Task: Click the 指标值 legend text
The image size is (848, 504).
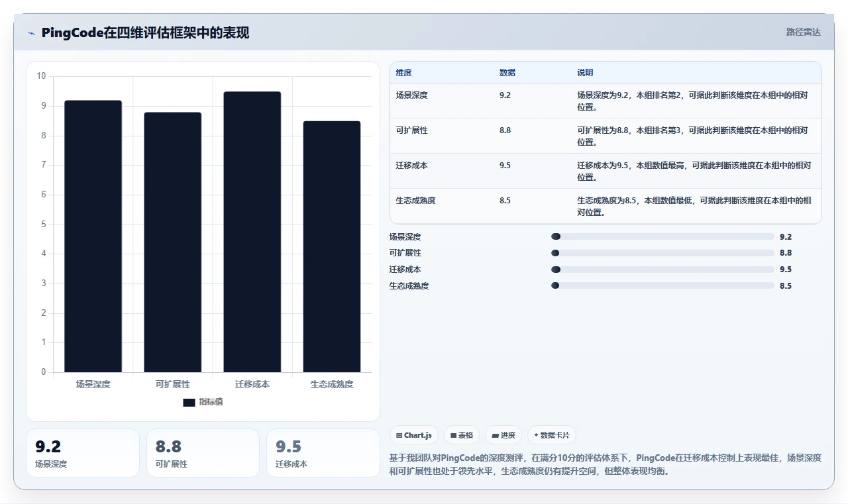Action: 211,402
